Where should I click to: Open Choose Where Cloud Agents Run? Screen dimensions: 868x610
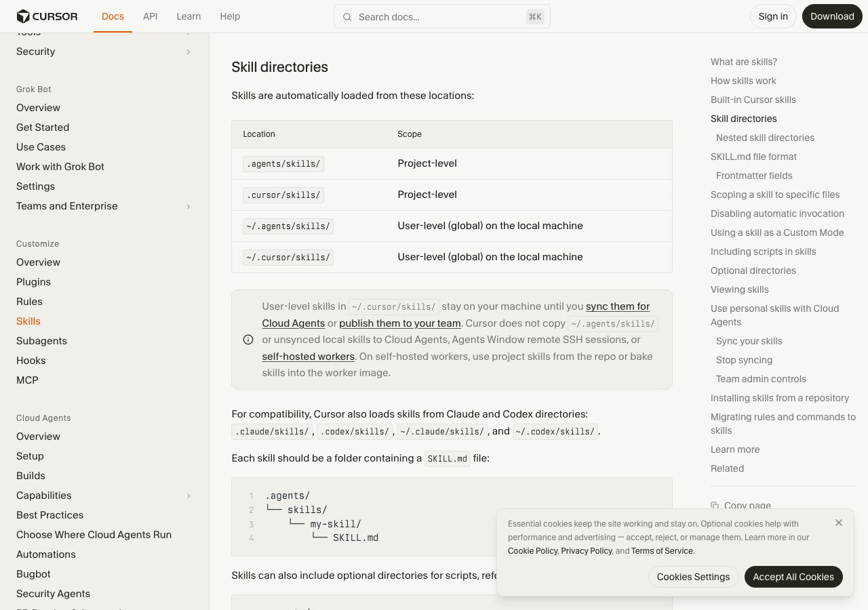click(x=94, y=535)
